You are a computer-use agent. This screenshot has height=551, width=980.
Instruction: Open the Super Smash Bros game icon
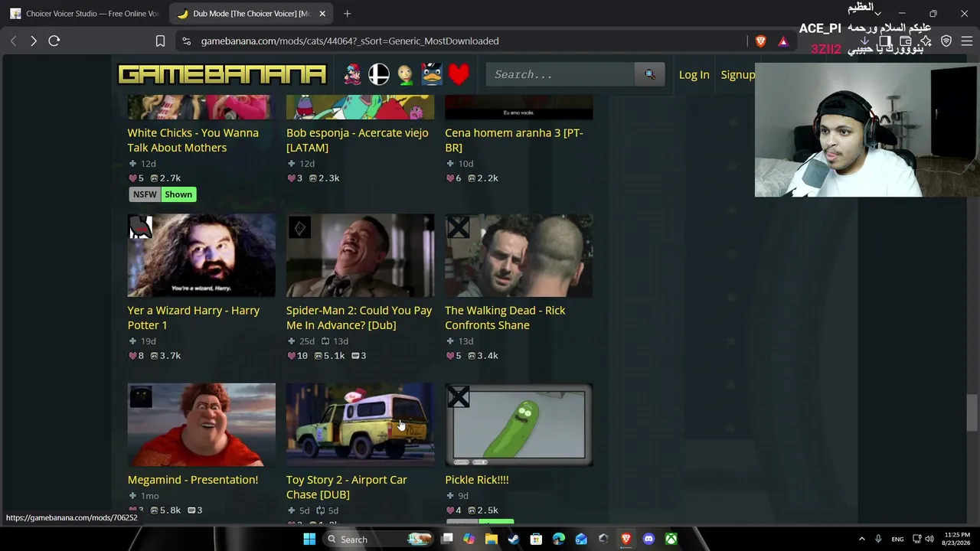tap(379, 74)
